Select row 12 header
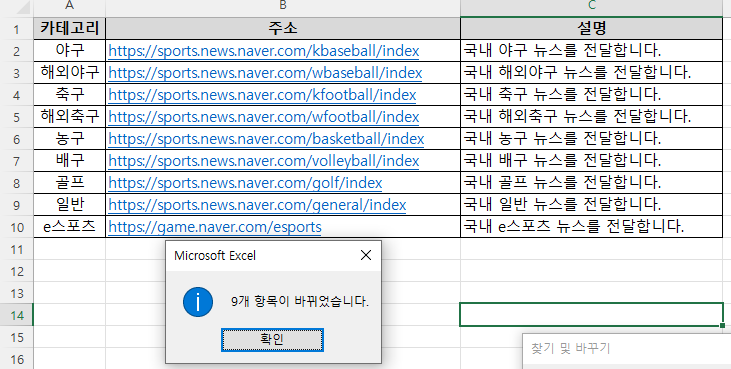Screen dimensions: 731x369 [x=16, y=271]
